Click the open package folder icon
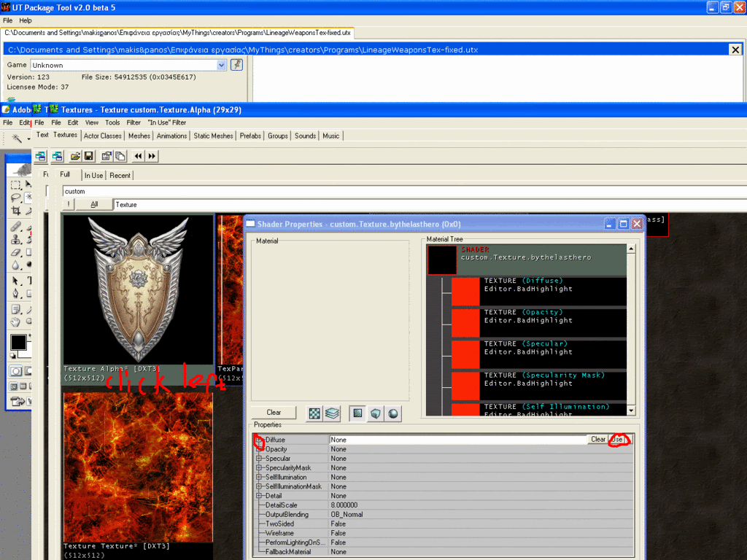The width and height of the screenshot is (747, 560). click(75, 156)
